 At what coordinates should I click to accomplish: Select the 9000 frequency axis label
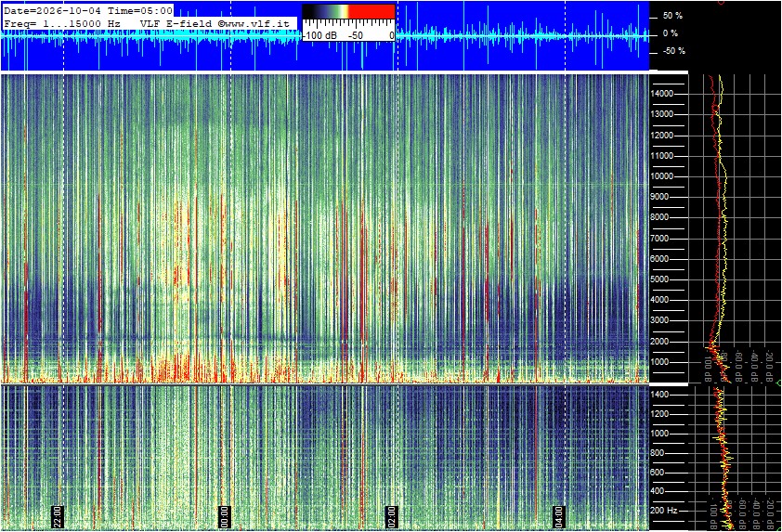[659, 197]
